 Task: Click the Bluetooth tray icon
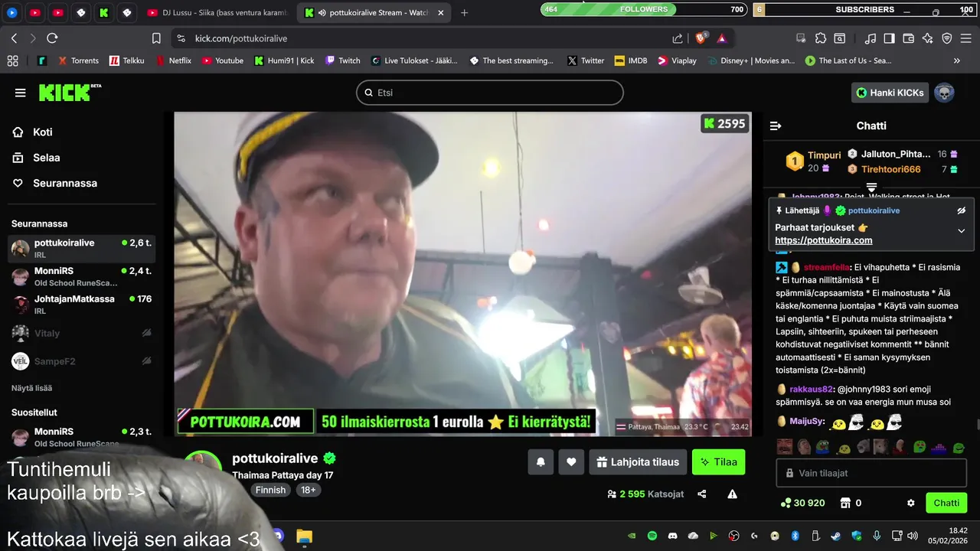(795, 536)
